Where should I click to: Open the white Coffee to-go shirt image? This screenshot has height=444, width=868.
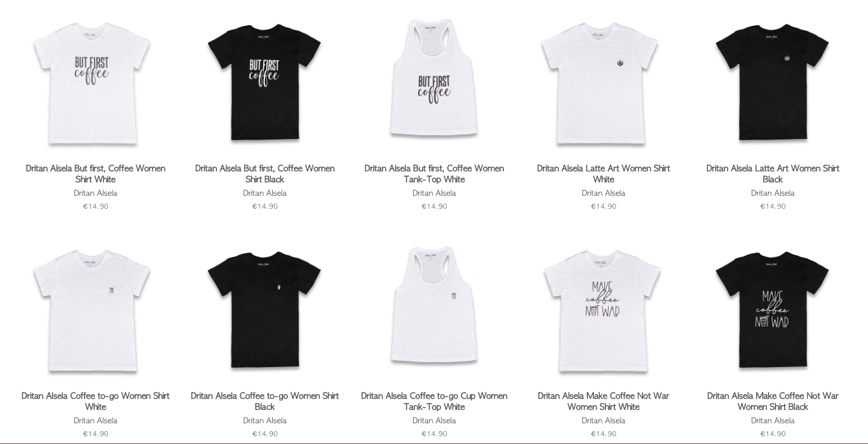point(95,311)
